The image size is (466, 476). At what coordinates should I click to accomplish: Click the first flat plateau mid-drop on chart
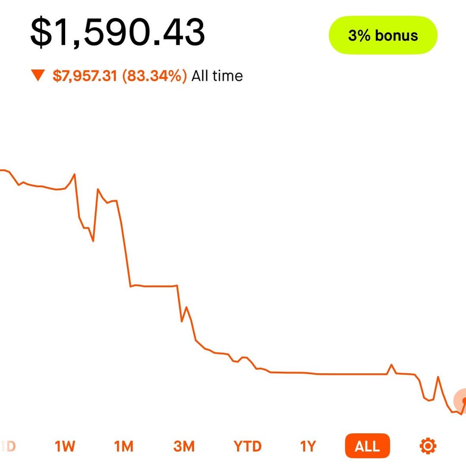pyautogui.click(x=153, y=286)
